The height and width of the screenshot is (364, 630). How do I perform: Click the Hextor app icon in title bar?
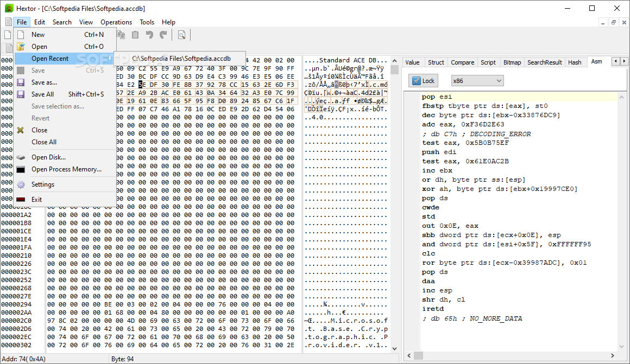tap(9, 8)
